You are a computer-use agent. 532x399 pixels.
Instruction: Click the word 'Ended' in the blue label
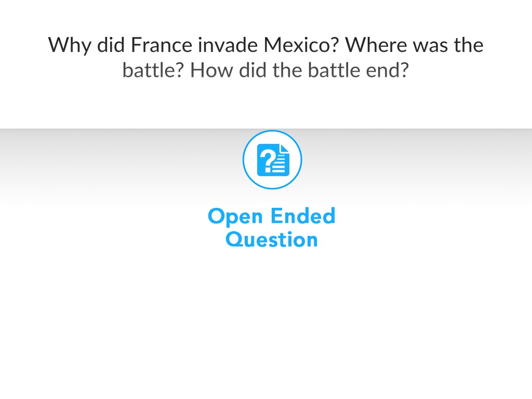coord(303,216)
